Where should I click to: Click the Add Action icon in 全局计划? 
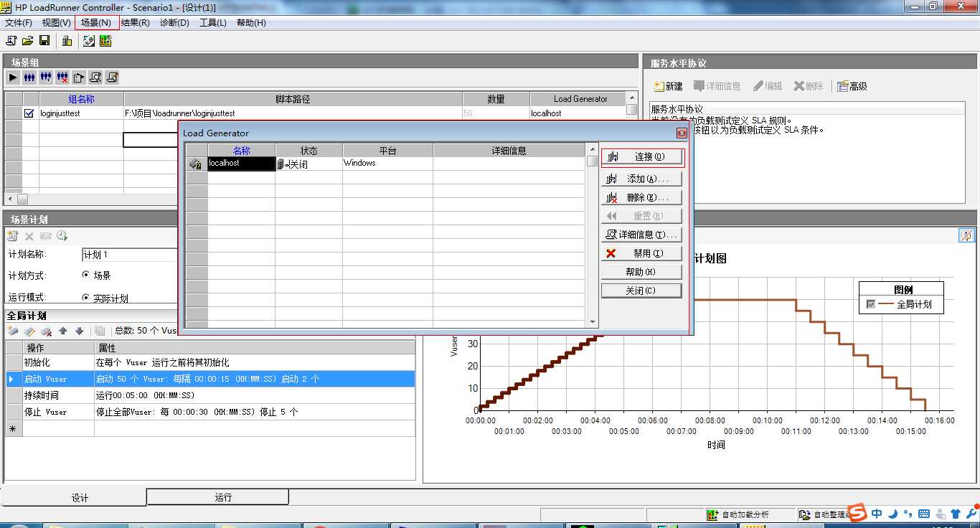pyautogui.click(x=13, y=331)
